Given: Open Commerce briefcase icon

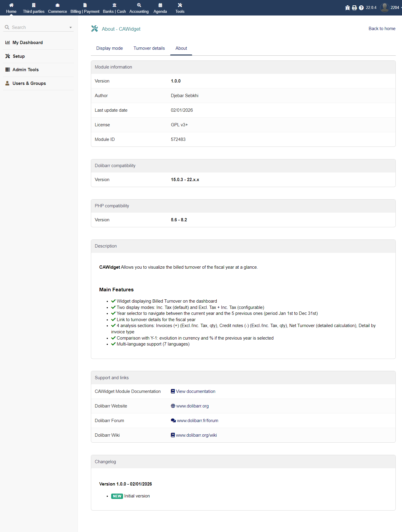Looking at the screenshot, I should 58,5.
